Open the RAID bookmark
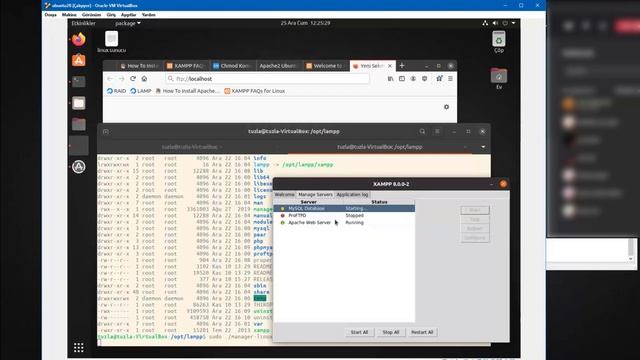Image resolution: width=640 pixels, height=360 pixels. [x=116, y=91]
